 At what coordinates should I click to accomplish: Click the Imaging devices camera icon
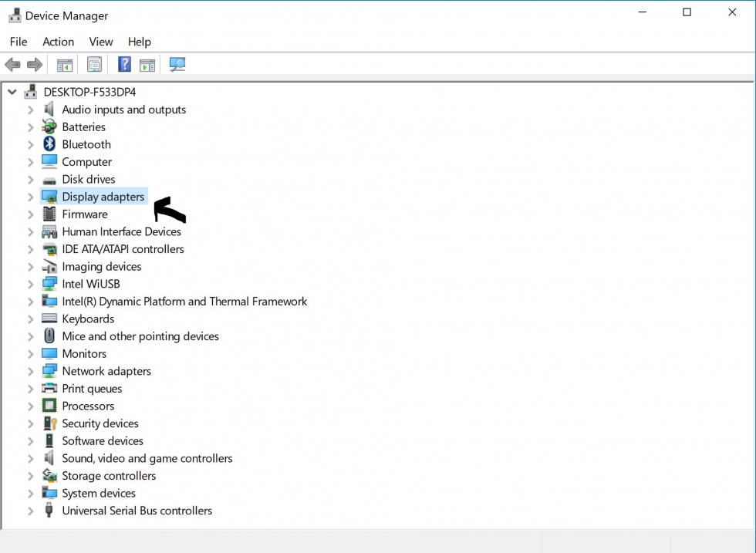[49, 266]
